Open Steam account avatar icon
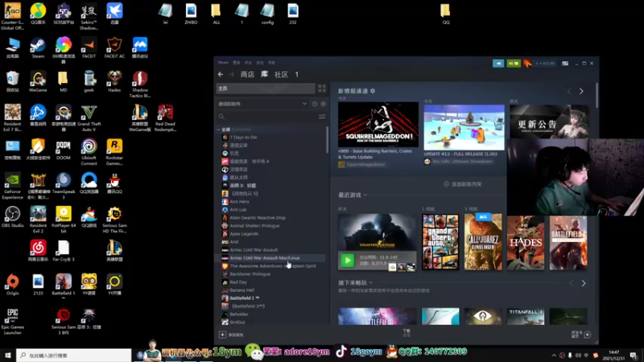 [x=528, y=64]
